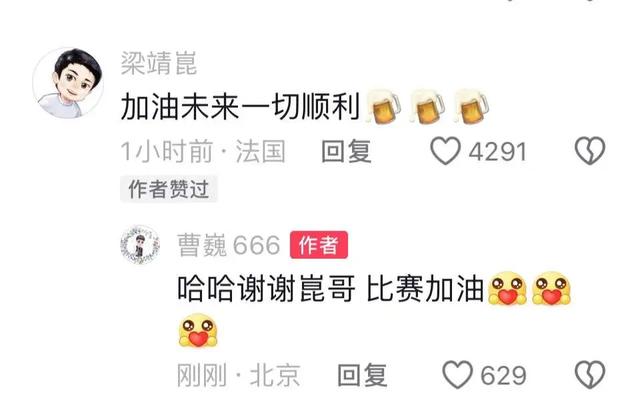Tap heart-hugging emoji on second line
The image size is (640, 406).
[198, 331]
